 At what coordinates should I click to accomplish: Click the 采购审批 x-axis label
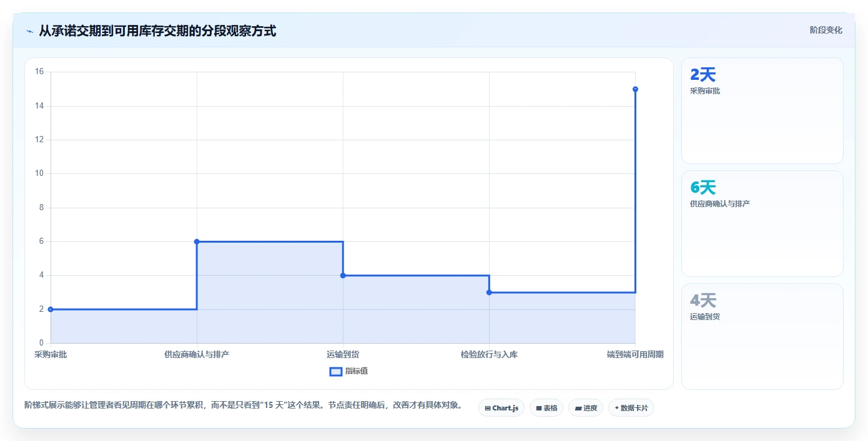coord(51,354)
